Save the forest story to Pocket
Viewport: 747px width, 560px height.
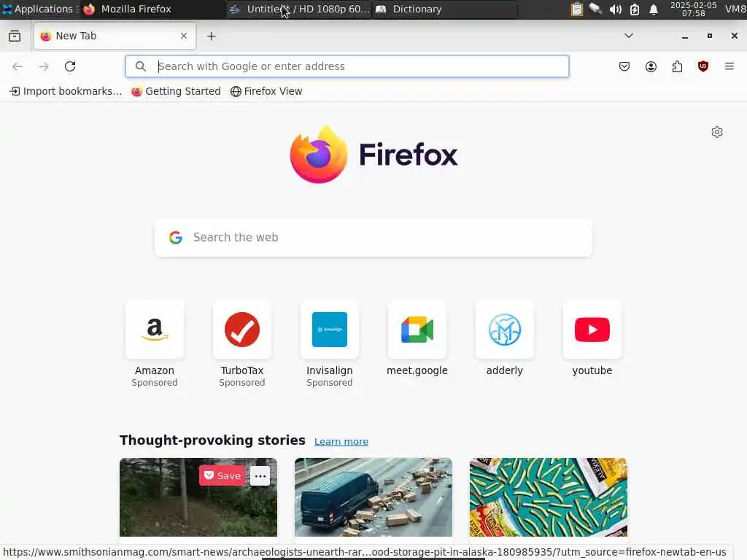pyautogui.click(x=222, y=475)
